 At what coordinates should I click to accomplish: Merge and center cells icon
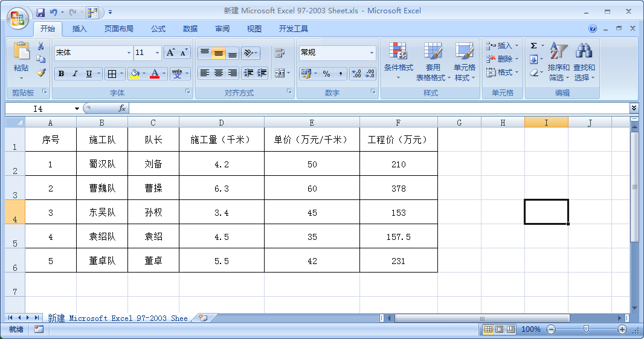[280, 73]
